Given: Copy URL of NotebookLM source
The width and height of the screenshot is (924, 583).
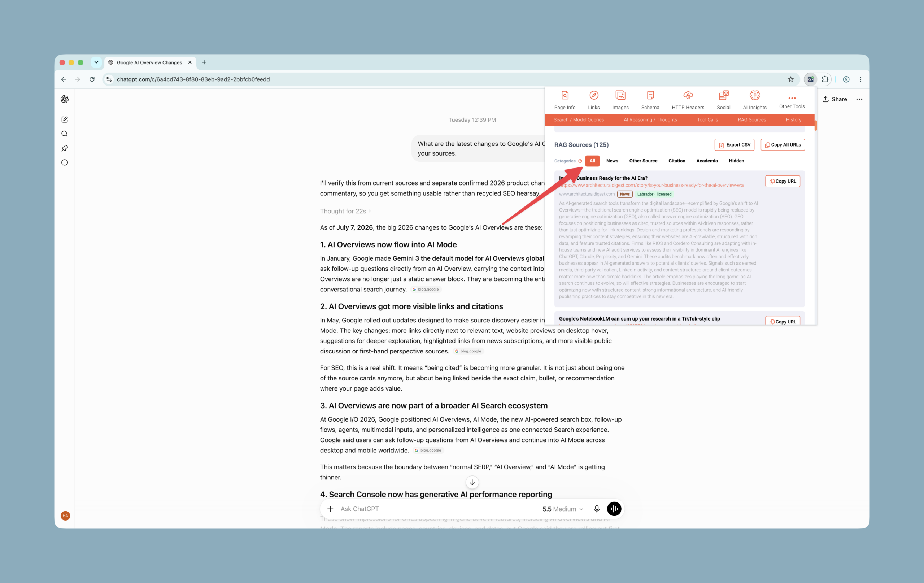Looking at the screenshot, I should 783,321.
